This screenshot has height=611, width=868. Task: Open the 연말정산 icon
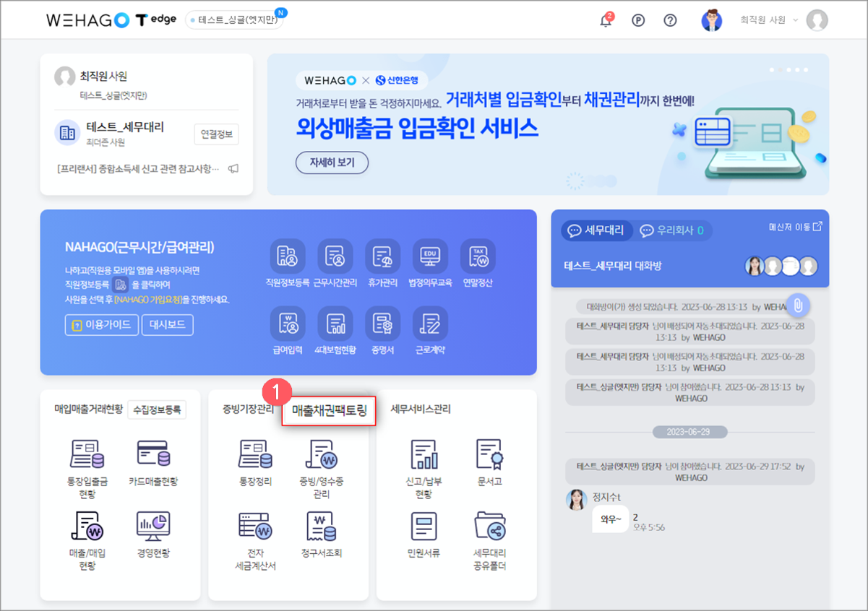point(478,256)
